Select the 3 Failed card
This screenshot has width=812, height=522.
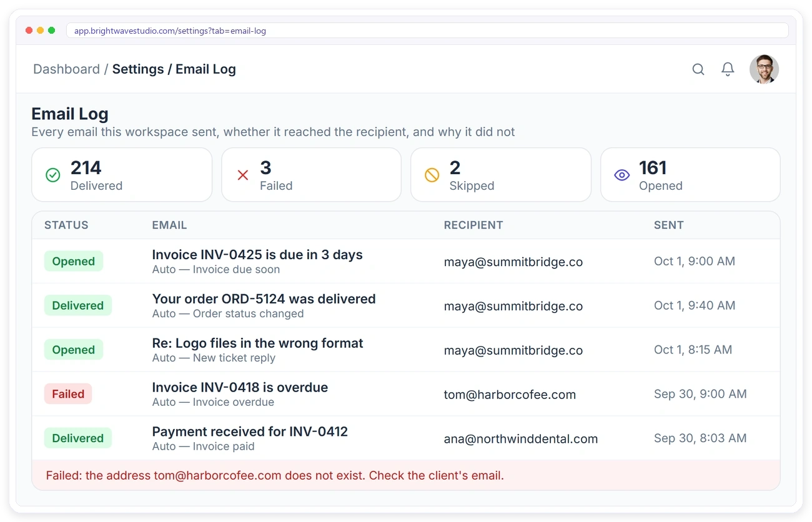[x=311, y=175]
